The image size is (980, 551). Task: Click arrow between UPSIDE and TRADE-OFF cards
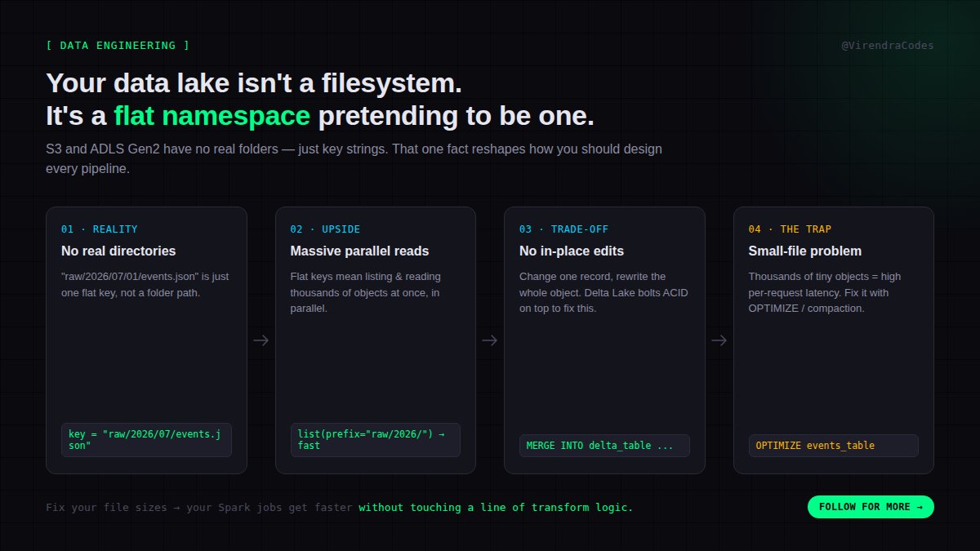tap(490, 340)
